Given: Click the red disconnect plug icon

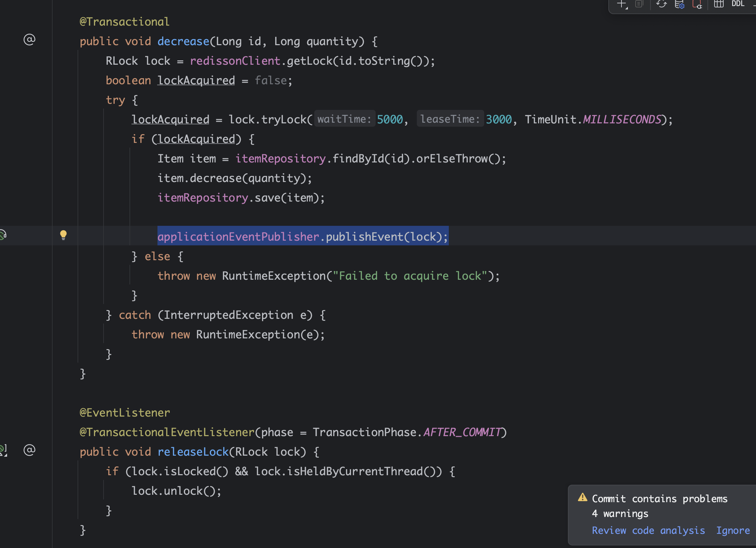Looking at the screenshot, I should 697,4.
